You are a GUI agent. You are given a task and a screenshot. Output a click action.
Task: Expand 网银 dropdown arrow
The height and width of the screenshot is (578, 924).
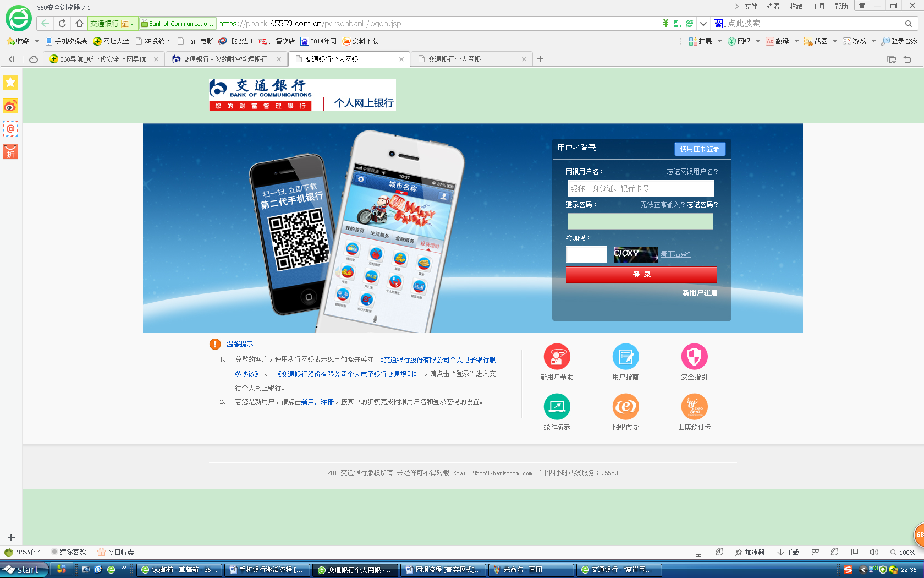[x=758, y=41]
